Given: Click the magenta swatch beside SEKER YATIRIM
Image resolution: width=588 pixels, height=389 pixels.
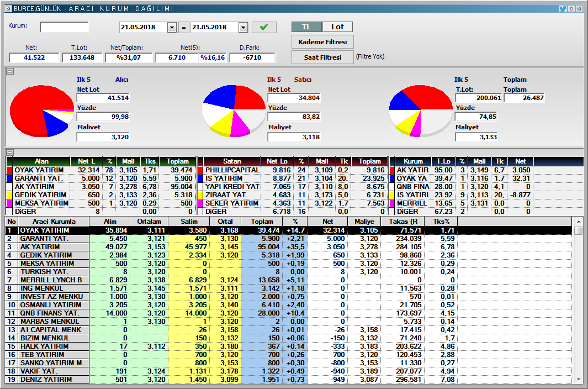Looking at the screenshot, I should (x=200, y=203).
